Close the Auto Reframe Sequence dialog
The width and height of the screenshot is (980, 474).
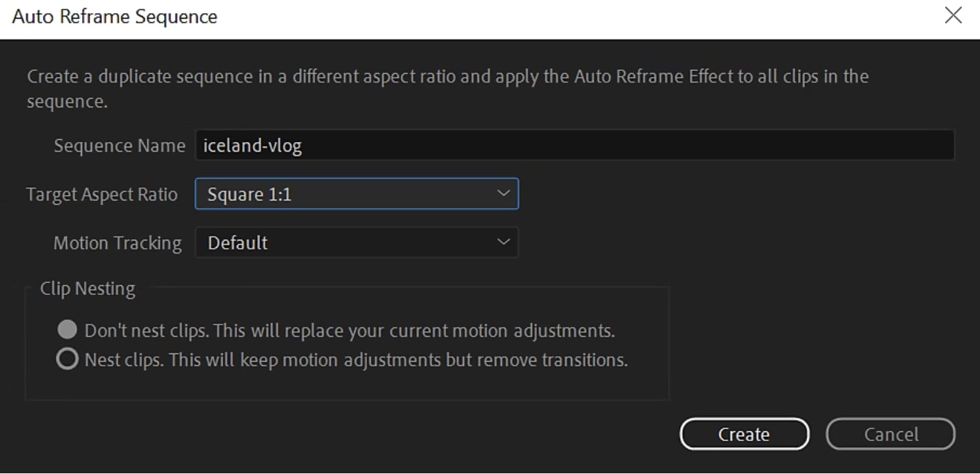tap(954, 14)
